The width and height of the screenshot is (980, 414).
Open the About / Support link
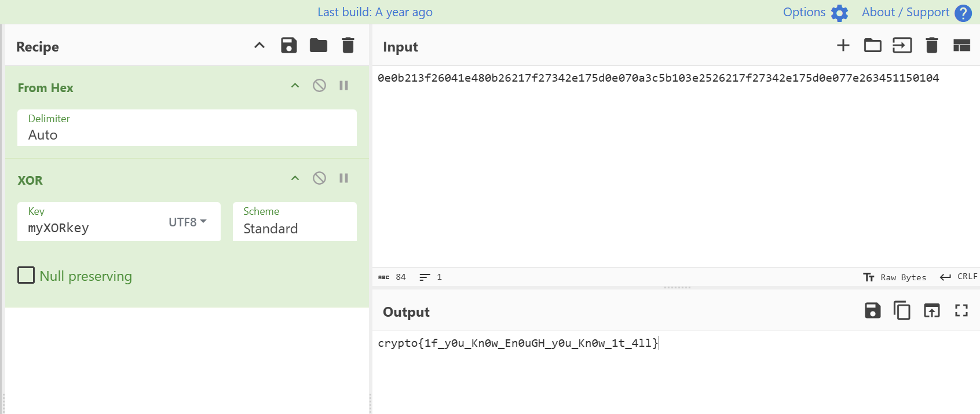[916, 12]
